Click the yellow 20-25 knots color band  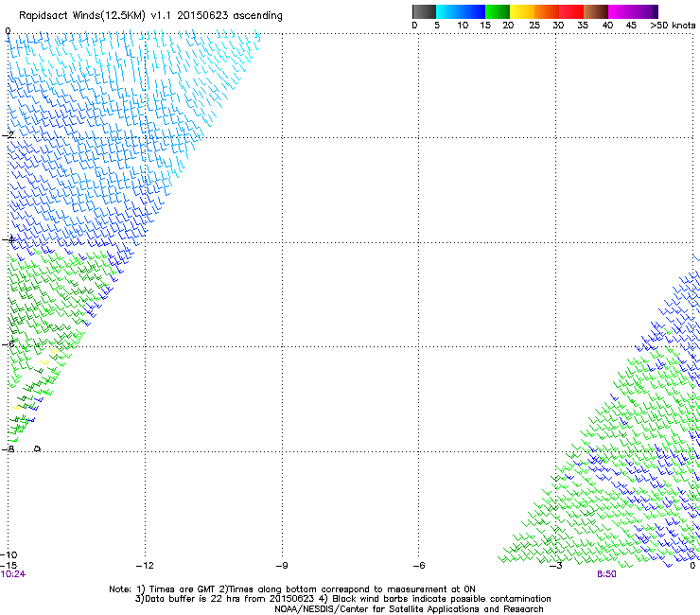(x=522, y=11)
